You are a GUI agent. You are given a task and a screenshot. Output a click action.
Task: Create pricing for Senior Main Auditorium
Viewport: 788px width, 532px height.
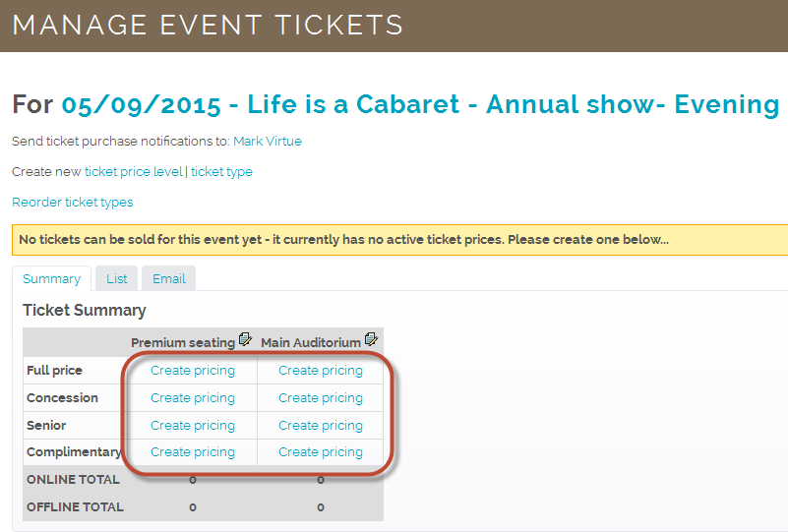321,426
